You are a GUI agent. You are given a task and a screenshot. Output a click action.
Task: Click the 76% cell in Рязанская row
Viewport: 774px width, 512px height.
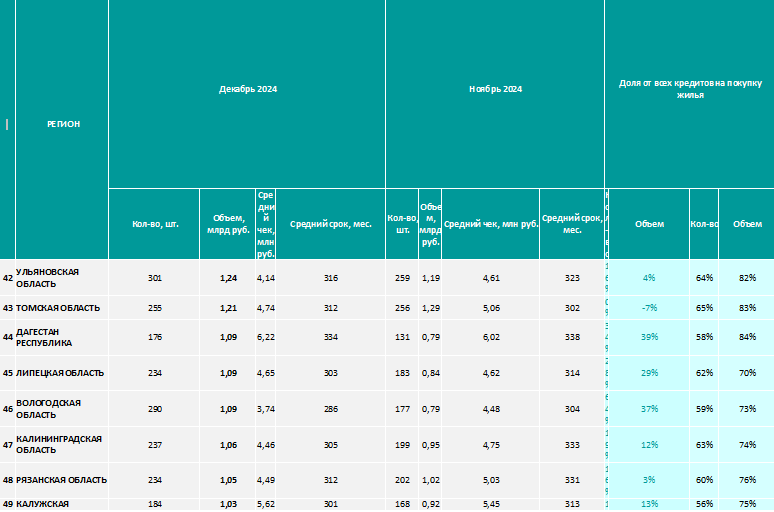point(747,480)
